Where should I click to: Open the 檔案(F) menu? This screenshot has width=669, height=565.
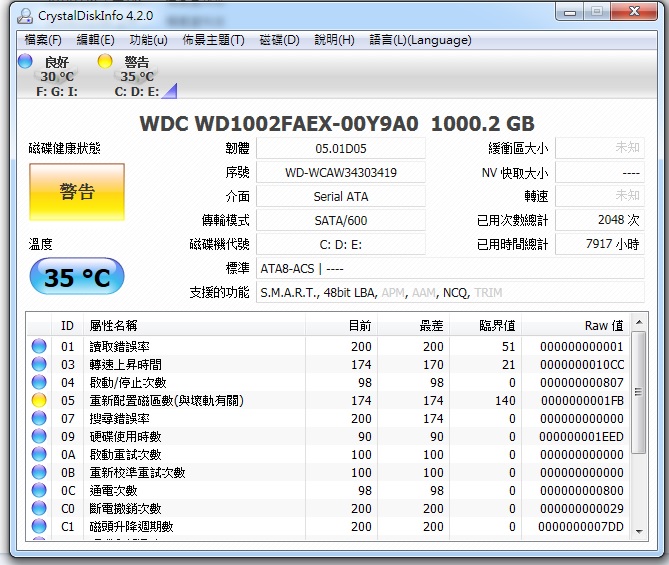(43, 40)
